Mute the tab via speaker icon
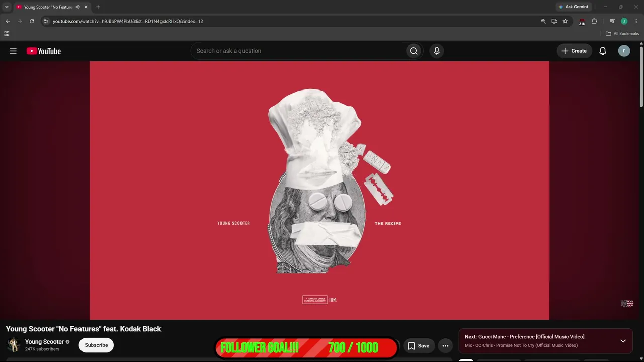The width and height of the screenshot is (644, 362). (77, 7)
